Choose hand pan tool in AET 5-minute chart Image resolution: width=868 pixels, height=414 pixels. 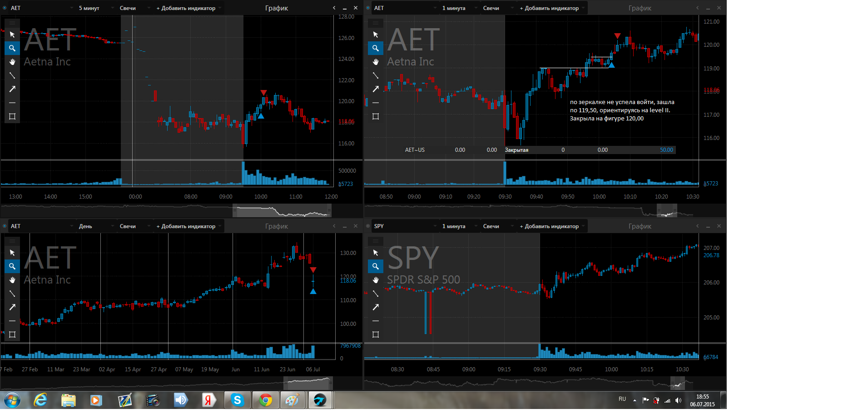coord(12,62)
